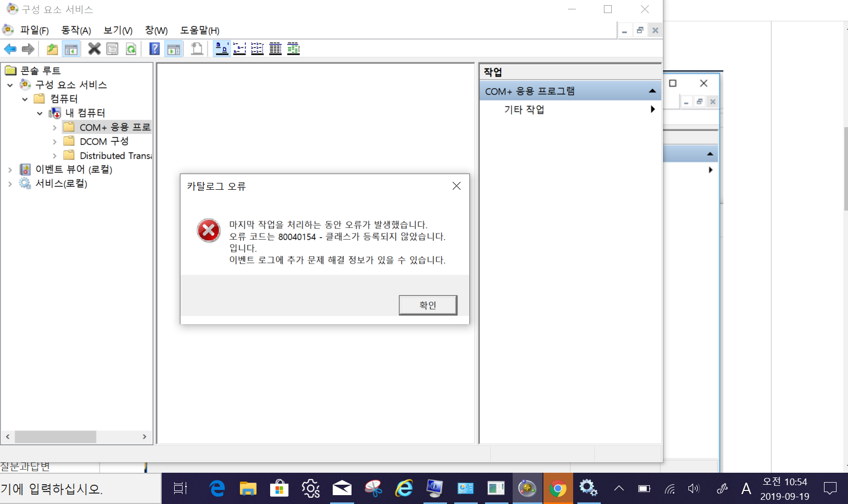This screenshot has height=504, width=848.
Task: Open 창(W) menu
Action: [x=156, y=30]
